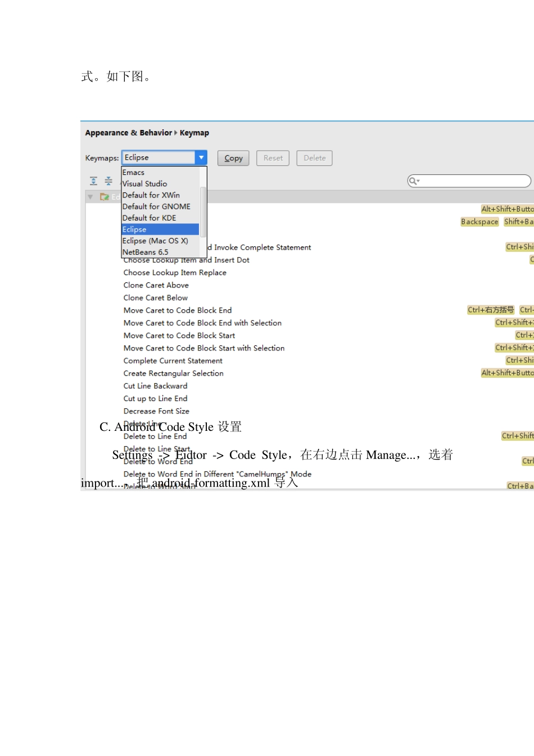Collapse the Editor Actions tree arrow

pos(90,197)
